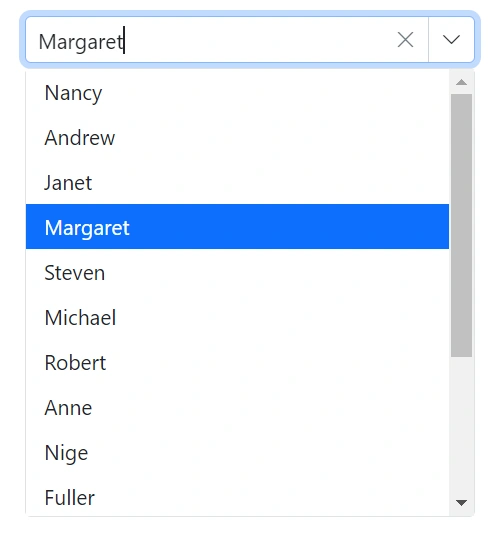Pick Robert from the list
This screenshot has height=543, width=499.
[238, 362]
